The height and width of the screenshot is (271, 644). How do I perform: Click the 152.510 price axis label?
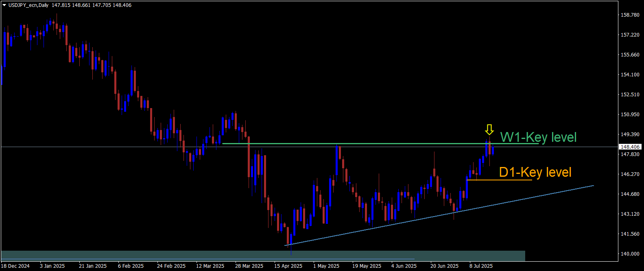pyautogui.click(x=630, y=95)
